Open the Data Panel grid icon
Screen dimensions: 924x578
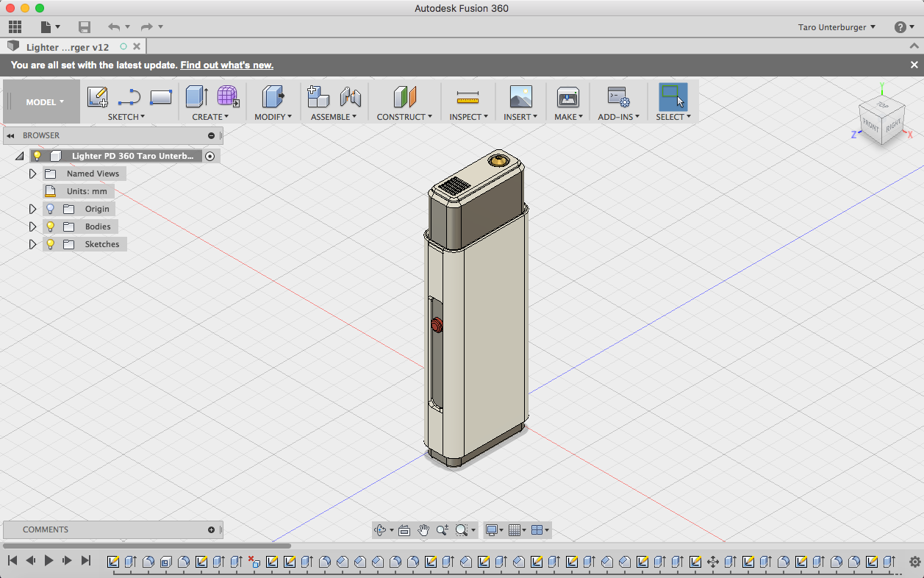coord(15,27)
